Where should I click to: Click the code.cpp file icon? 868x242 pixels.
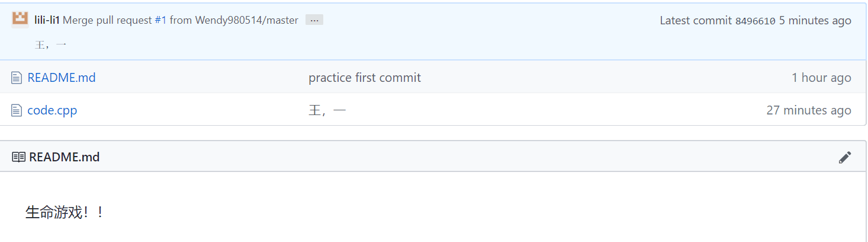[17, 110]
